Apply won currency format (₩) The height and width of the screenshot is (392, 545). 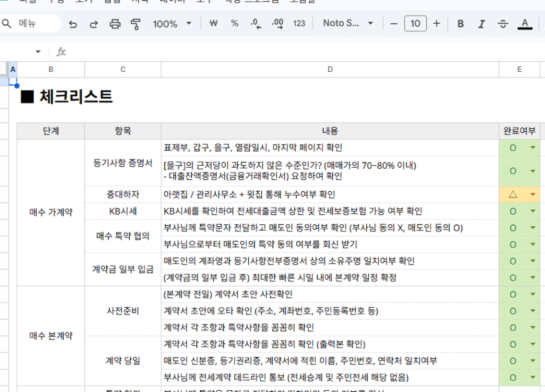tap(213, 24)
